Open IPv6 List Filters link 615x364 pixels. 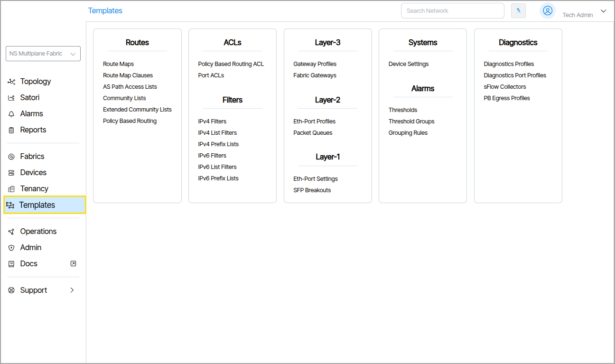(x=217, y=167)
